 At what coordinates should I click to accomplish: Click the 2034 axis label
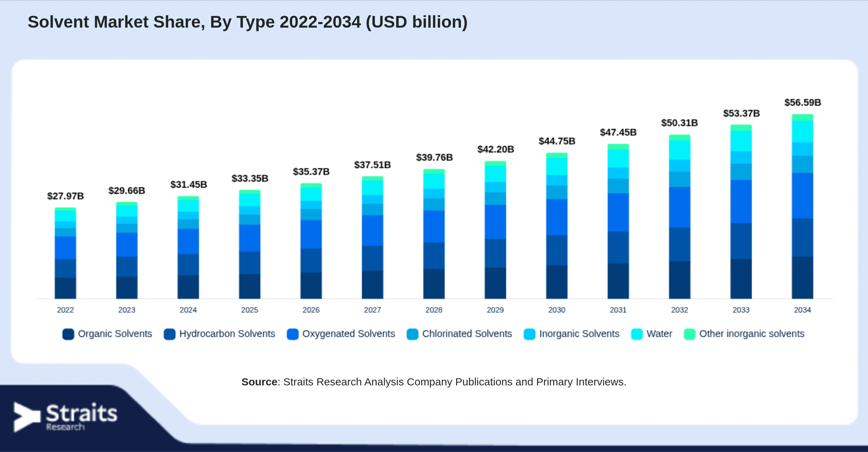pyautogui.click(x=802, y=310)
